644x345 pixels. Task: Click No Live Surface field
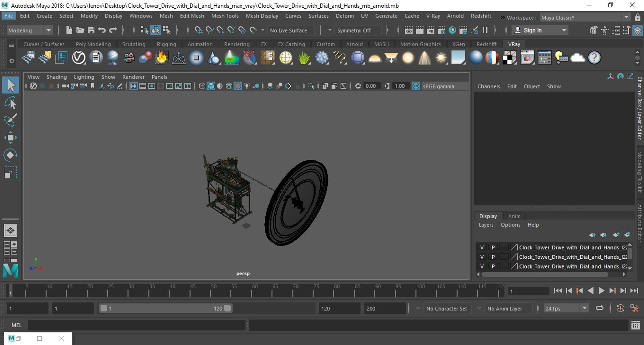click(290, 30)
